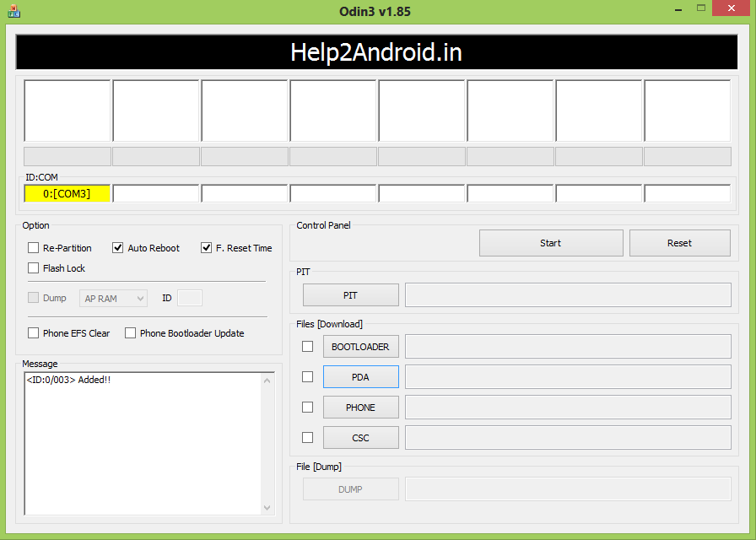Viewport: 756px width, 540px height.
Task: Click the PDA file path field
Action: 568,377
